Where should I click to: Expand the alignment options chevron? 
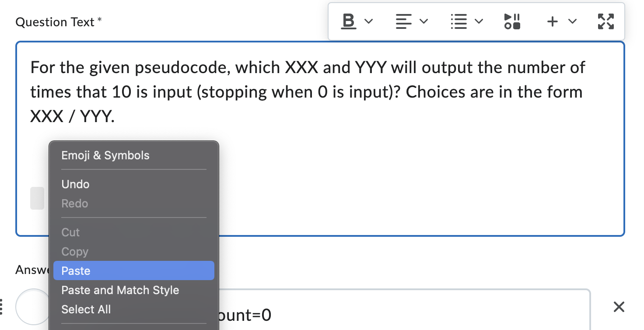[x=423, y=21]
